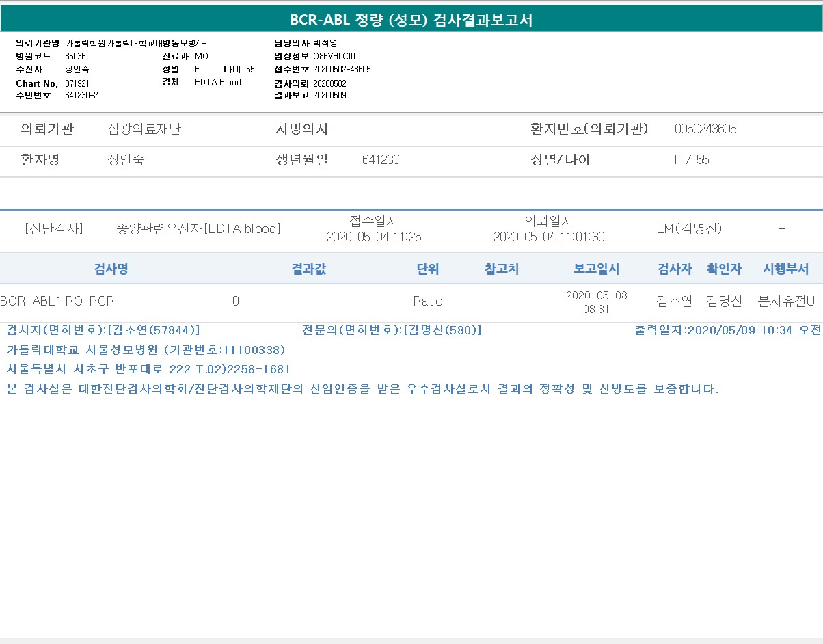
Task: Select patient number 0050243605
Action: [x=705, y=129]
